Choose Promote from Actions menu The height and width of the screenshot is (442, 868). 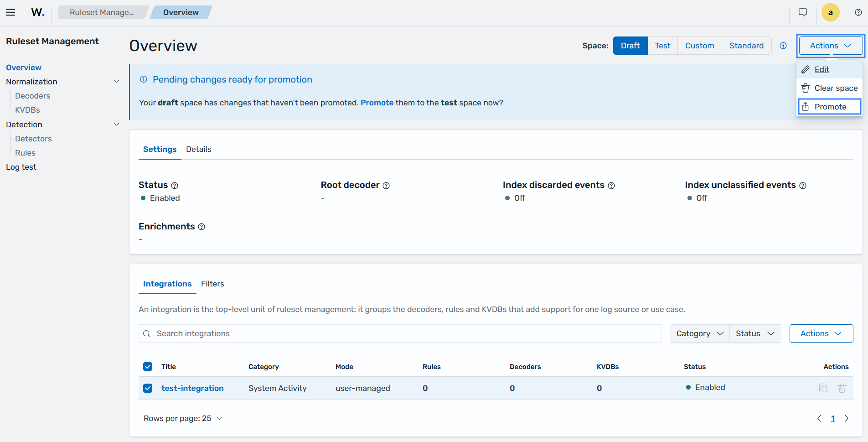point(829,107)
